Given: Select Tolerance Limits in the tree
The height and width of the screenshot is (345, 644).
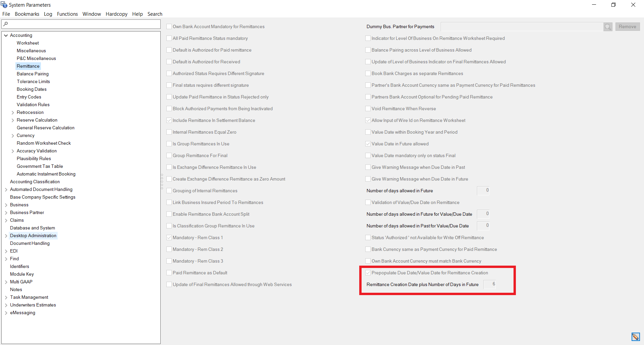Looking at the screenshot, I should click(33, 82).
